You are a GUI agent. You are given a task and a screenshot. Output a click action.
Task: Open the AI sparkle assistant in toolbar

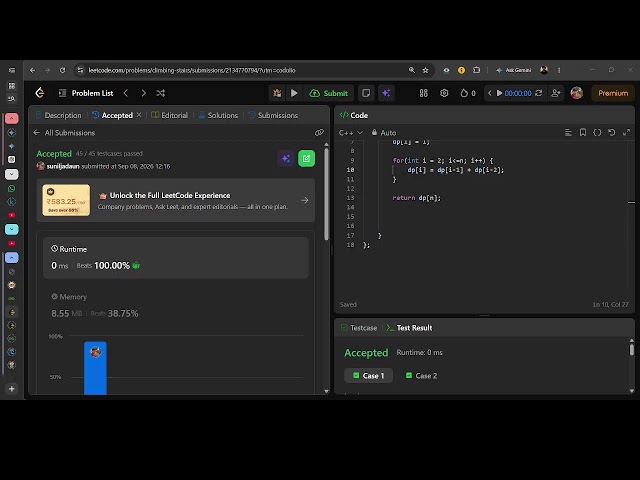(386, 93)
